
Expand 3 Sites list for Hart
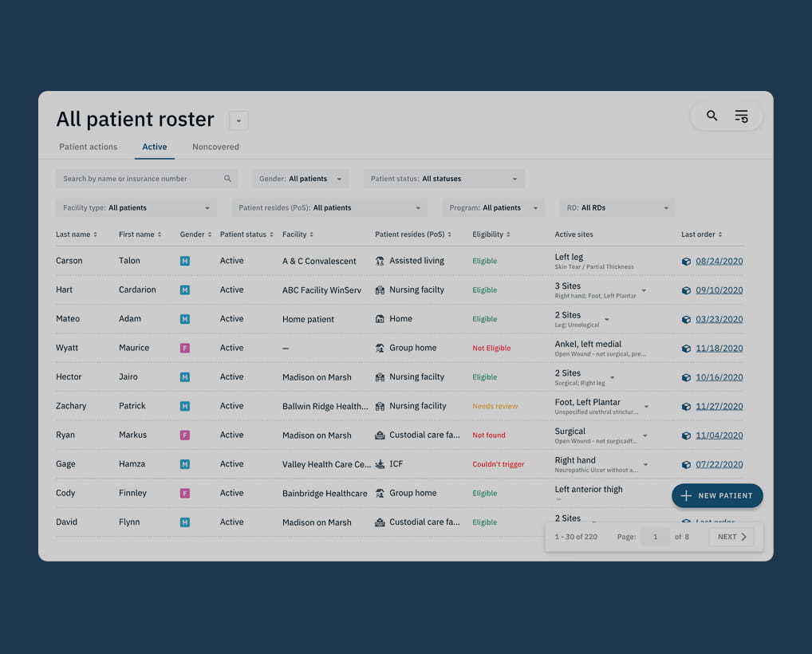tap(644, 290)
